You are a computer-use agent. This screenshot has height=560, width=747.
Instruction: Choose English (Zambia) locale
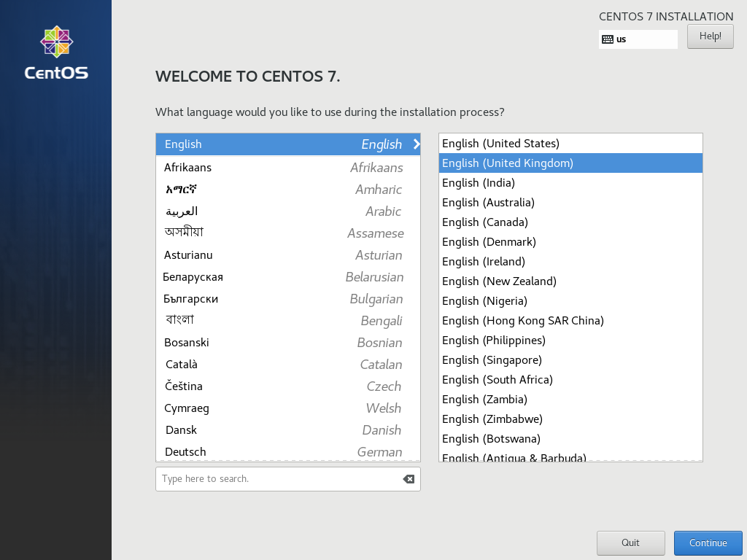[x=570, y=399]
